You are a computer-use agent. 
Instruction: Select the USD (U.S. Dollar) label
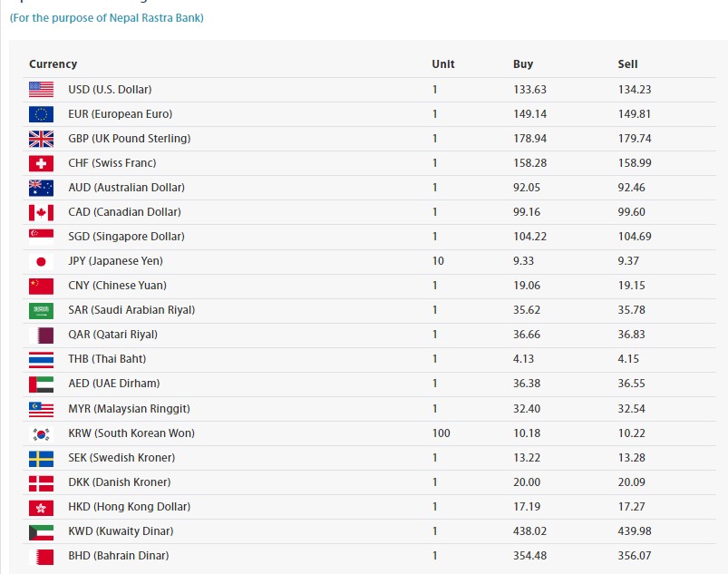pyautogui.click(x=110, y=90)
